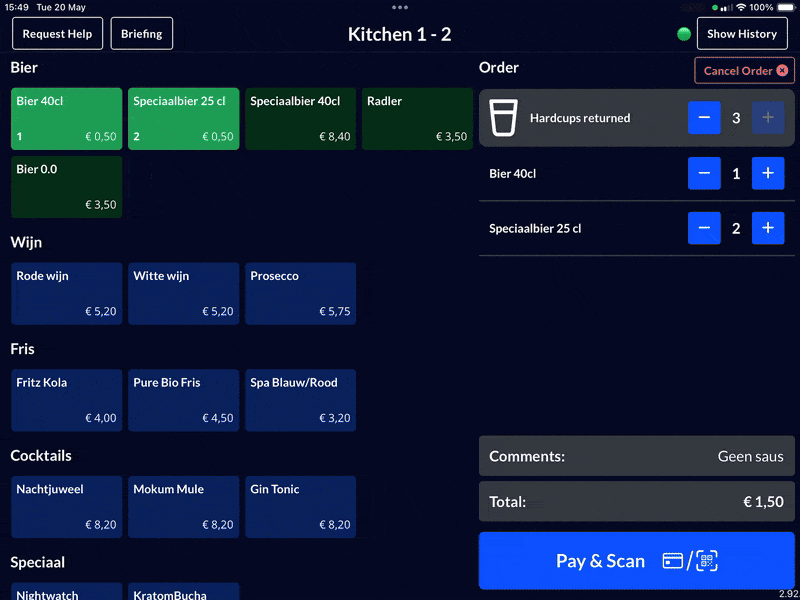Click the Speciaal category heading
Screen dimensions: 800x600
click(37, 562)
